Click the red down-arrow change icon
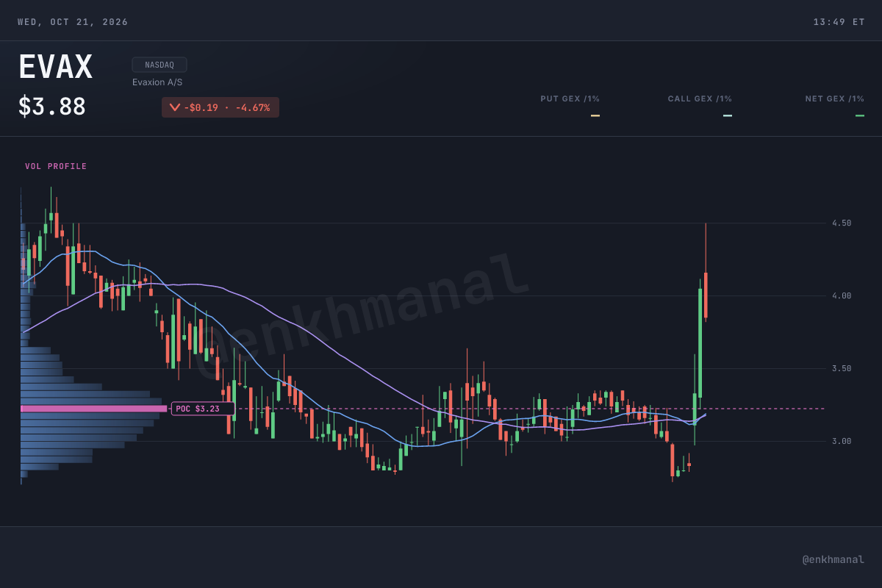882x588 pixels. [x=175, y=107]
